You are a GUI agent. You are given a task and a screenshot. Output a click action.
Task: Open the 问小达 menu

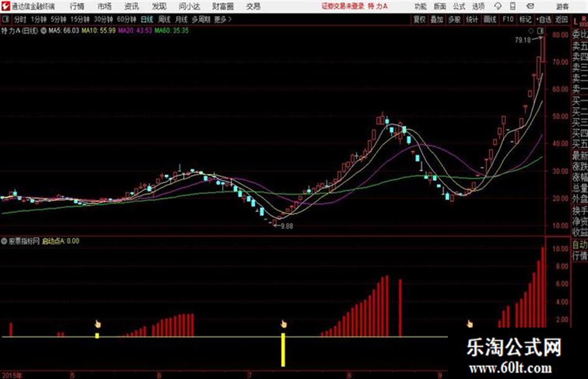pos(189,6)
